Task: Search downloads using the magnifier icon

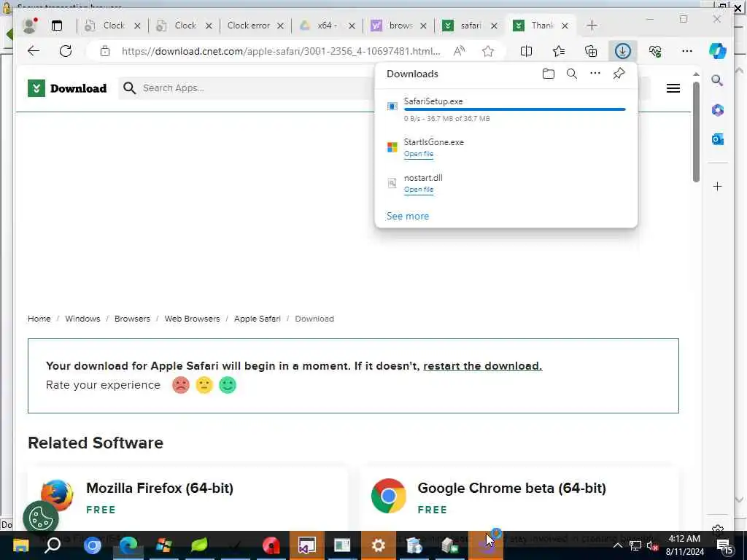Action: tap(572, 74)
